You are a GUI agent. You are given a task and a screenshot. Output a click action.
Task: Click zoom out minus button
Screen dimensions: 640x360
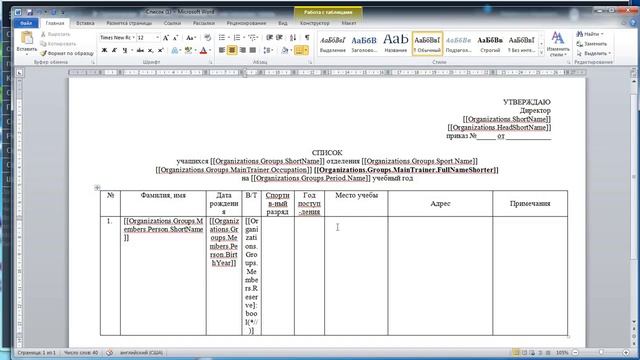point(576,352)
